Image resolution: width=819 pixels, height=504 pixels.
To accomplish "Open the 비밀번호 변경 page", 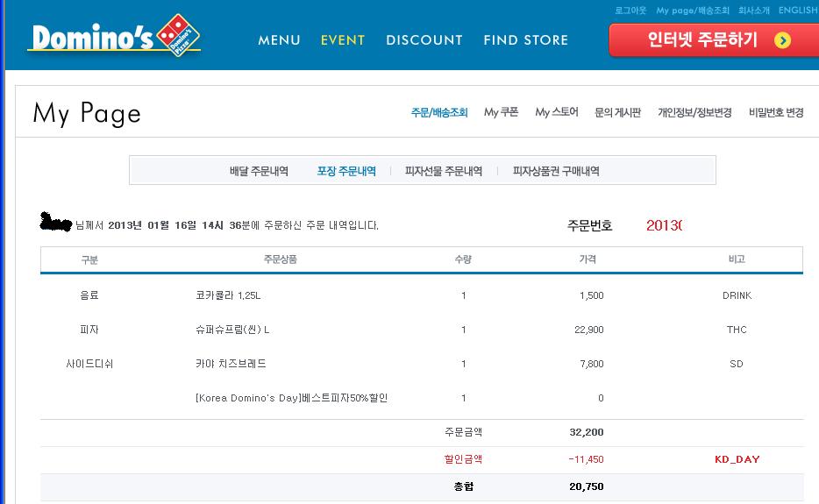I will pos(776,113).
